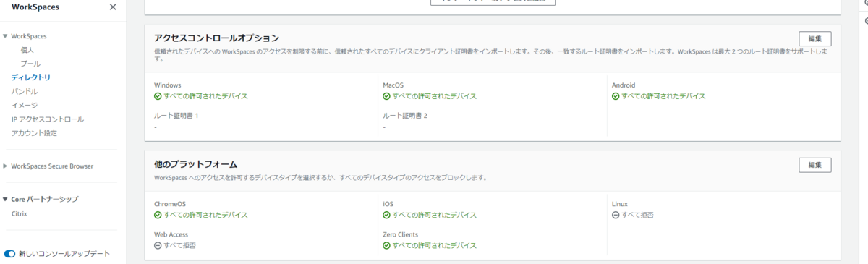The width and height of the screenshot is (868, 264).
Task: Click the Linux status text すべて拒否
Action: pyautogui.click(x=637, y=215)
